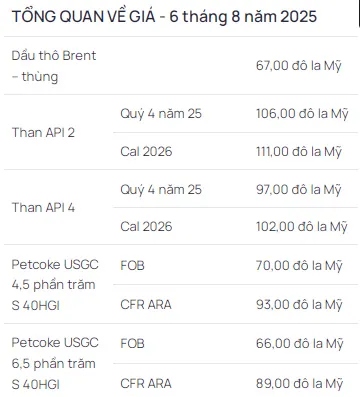
Task: Click FOB in the 4,5 phần trăm Petcoke row
Action: [x=132, y=266]
